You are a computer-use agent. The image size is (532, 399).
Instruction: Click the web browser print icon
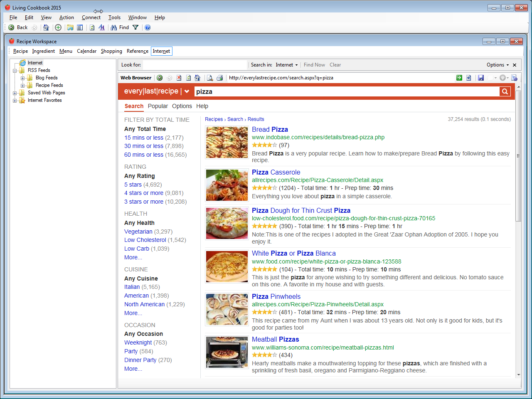[x=219, y=78]
